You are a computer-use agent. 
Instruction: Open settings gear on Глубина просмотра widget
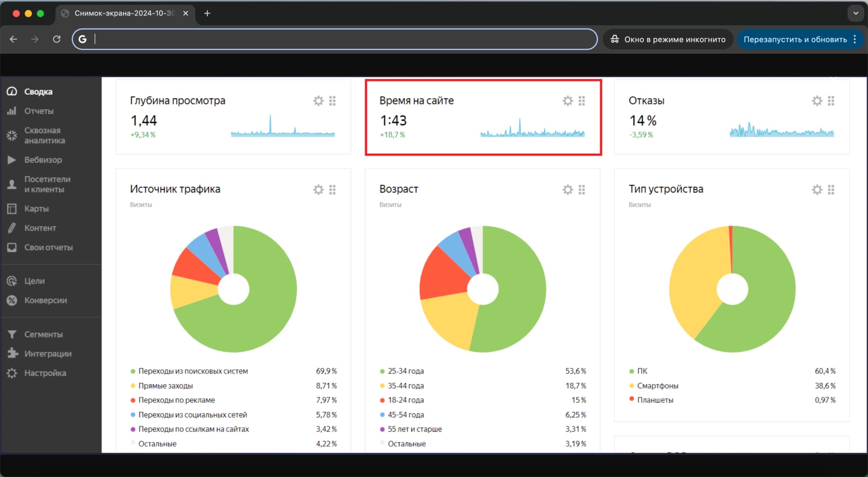click(318, 101)
